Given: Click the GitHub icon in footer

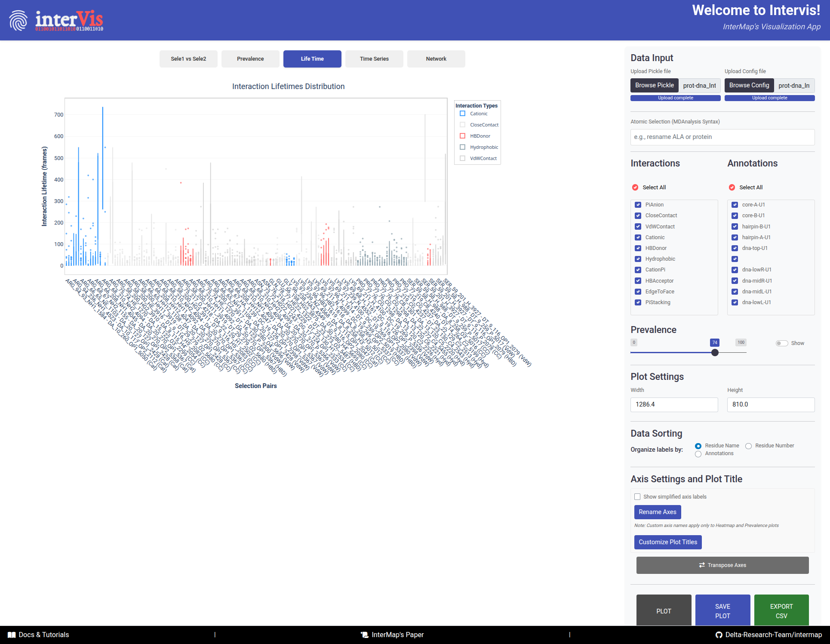Looking at the screenshot, I should (719, 635).
